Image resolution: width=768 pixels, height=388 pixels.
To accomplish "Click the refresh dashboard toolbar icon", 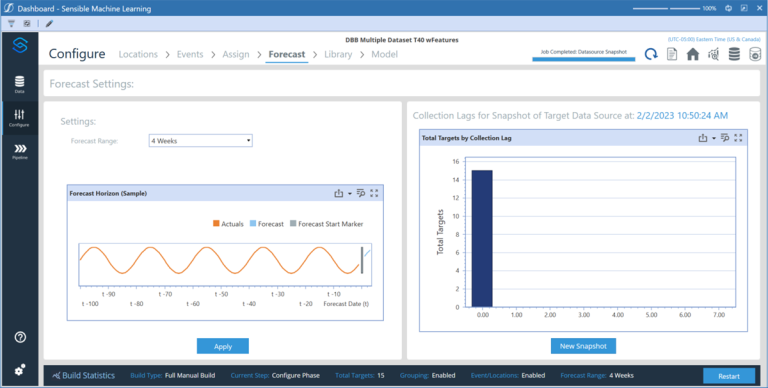I will (27, 24).
